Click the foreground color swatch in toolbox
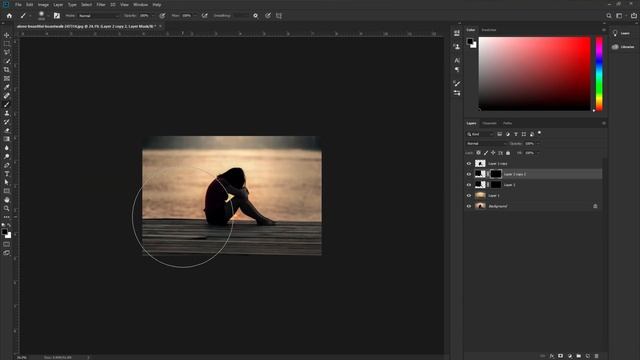The image size is (640, 360). (4, 232)
